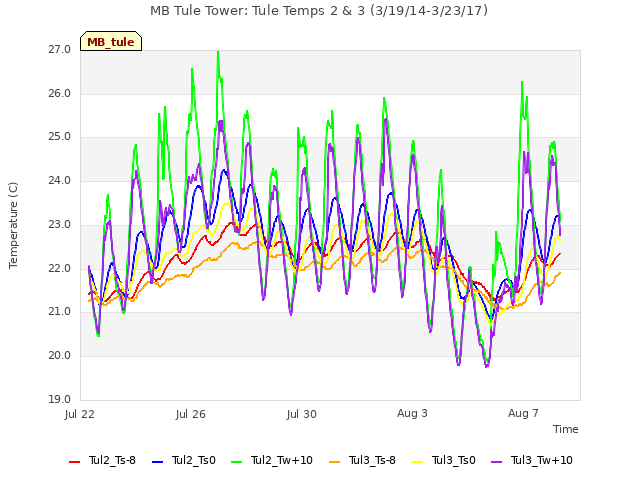
Task: Click the green Tul2_Tw+10 legend swatch
Action: (x=236, y=462)
